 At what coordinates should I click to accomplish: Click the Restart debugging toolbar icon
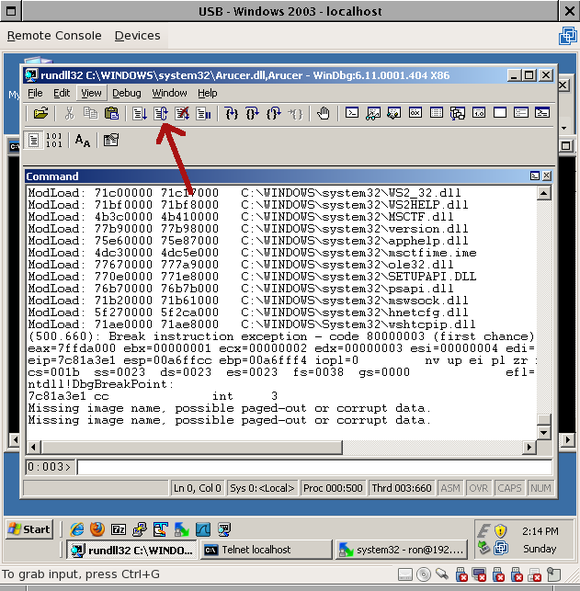click(x=161, y=113)
